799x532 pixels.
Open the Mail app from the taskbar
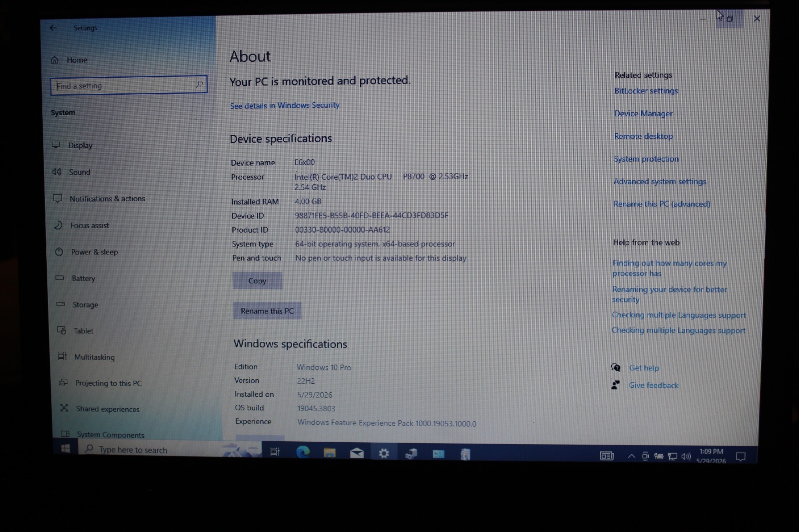click(357, 453)
